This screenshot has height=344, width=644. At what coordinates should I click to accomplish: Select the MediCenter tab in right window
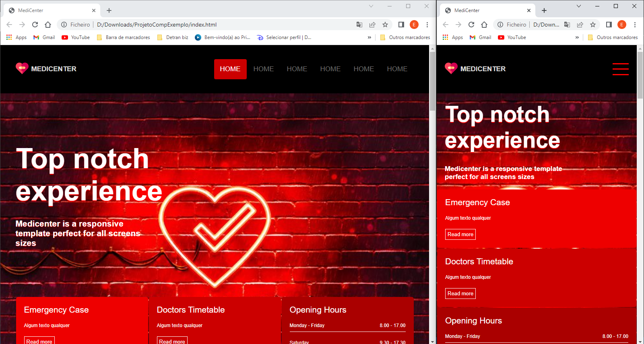click(488, 10)
